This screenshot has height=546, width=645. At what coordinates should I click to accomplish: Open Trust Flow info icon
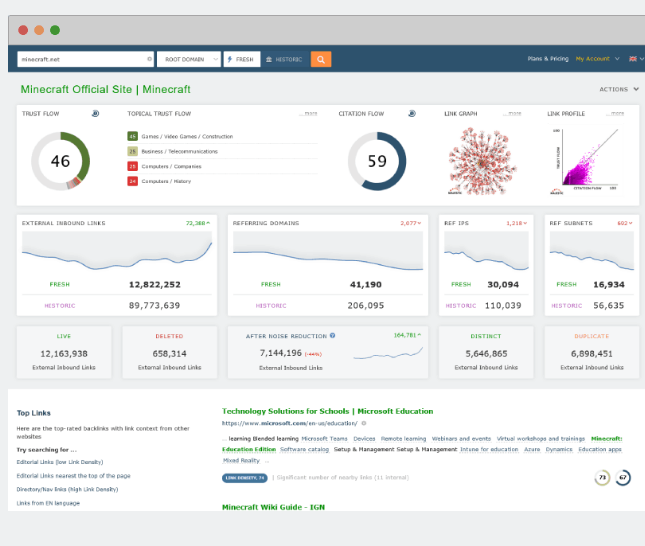(95, 113)
